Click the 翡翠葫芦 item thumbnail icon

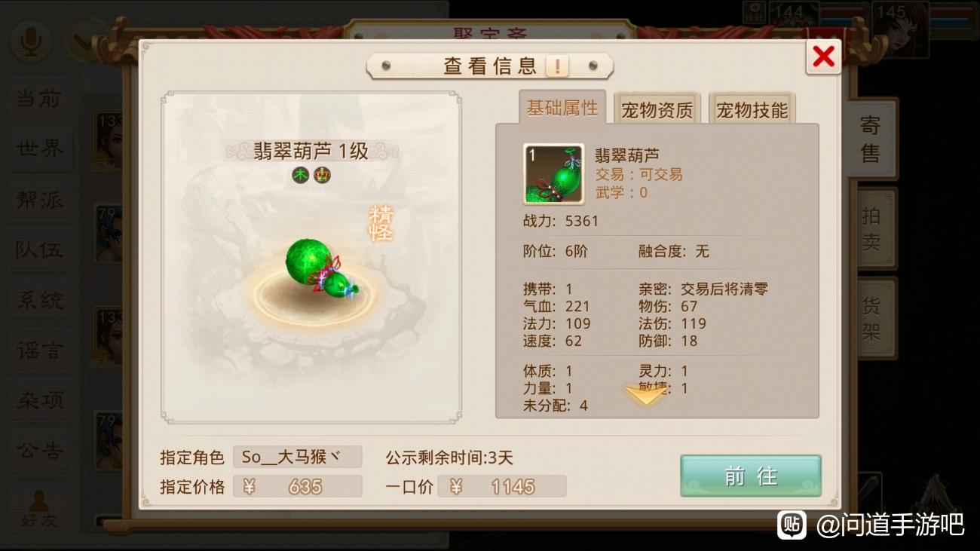coord(553,174)
